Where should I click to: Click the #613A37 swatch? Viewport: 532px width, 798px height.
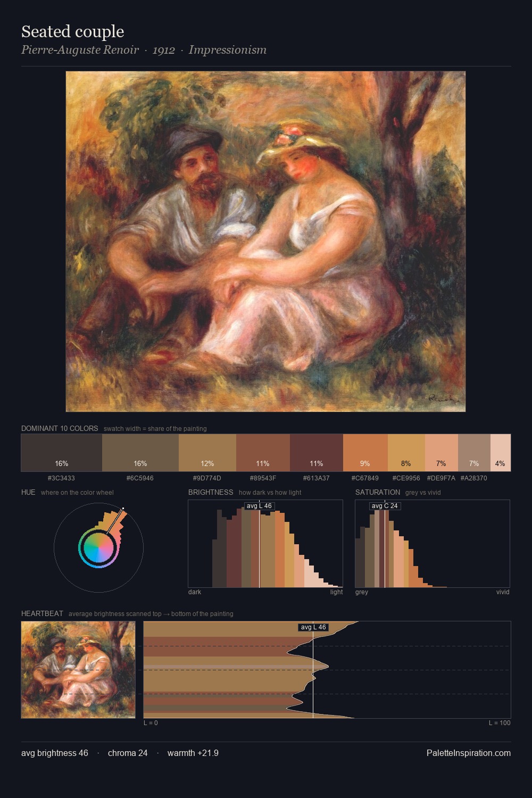point(317,453)
